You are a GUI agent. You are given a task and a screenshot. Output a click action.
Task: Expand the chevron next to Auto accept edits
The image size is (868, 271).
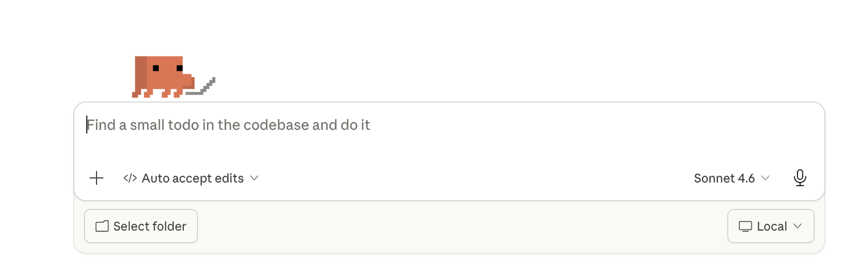pyautogui.click(x=254, y=178)
